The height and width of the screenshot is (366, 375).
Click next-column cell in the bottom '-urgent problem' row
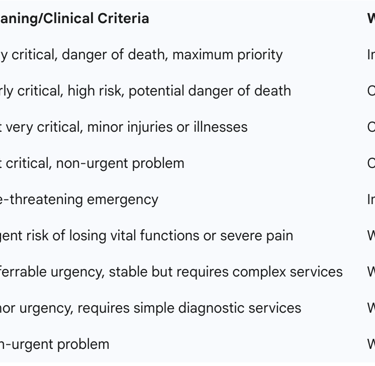tap(371, 344)
